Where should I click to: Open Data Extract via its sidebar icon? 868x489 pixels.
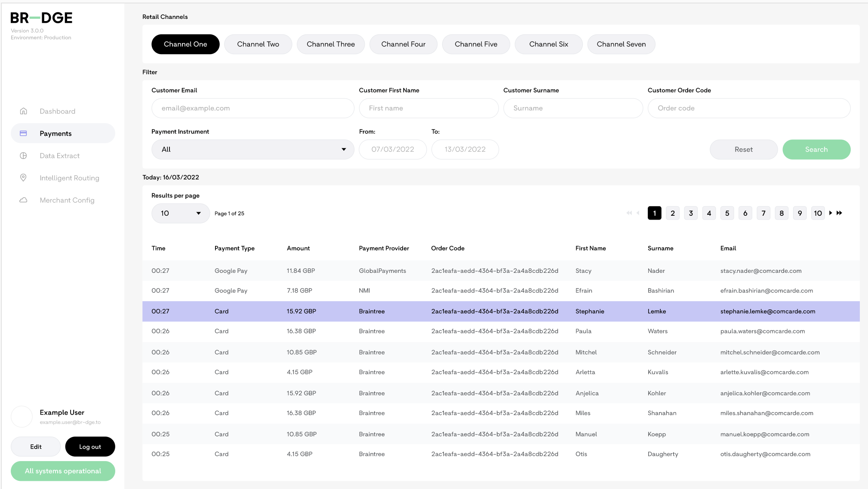point(24,156)
